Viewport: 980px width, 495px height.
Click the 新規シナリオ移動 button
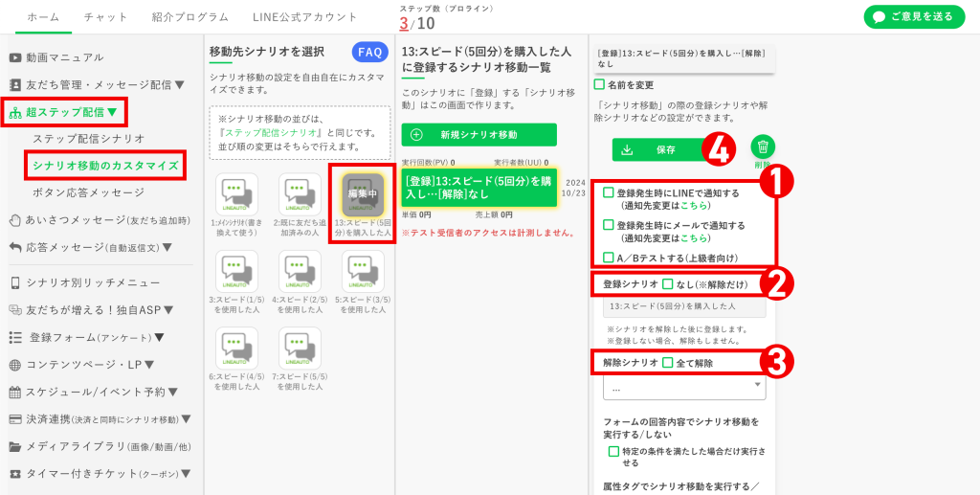click(479, 134)
